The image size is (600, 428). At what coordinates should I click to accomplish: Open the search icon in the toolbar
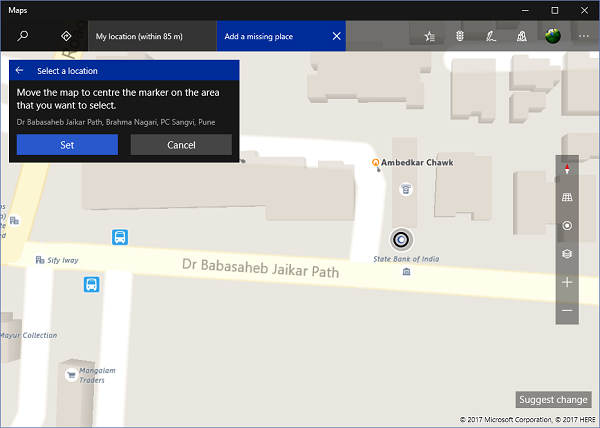[23, 36]
